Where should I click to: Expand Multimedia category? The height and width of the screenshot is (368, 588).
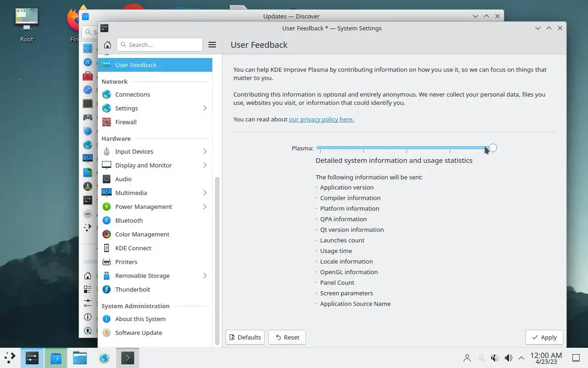[x=205, y=193]
